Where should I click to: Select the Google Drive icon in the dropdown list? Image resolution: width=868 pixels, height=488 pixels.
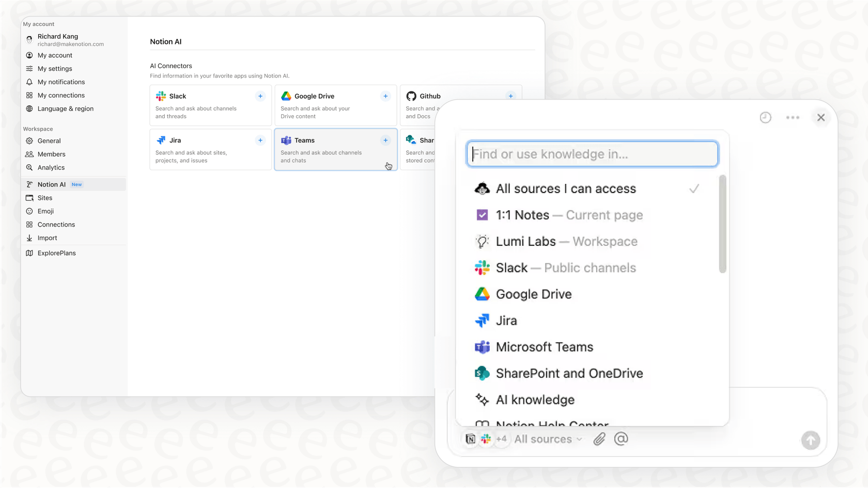482,294
